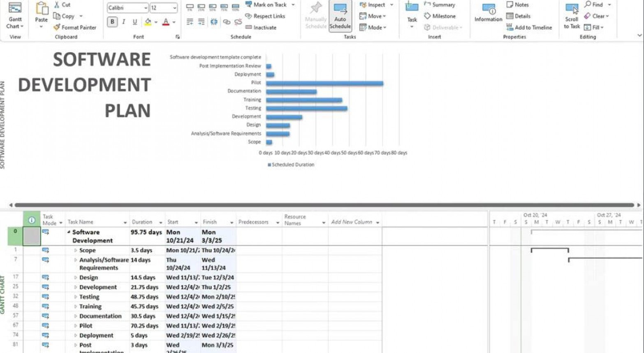Screen dimensions: 644x353
Task: Switch task to Manually Schedule
Action: pos(316,16)
